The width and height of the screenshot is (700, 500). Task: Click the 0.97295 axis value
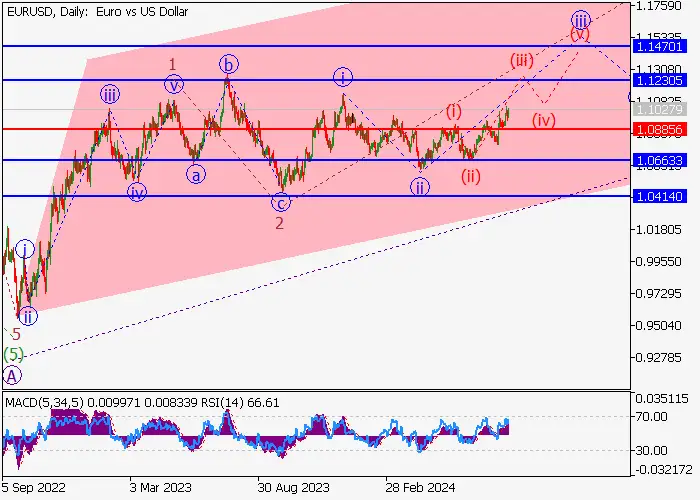659,294
